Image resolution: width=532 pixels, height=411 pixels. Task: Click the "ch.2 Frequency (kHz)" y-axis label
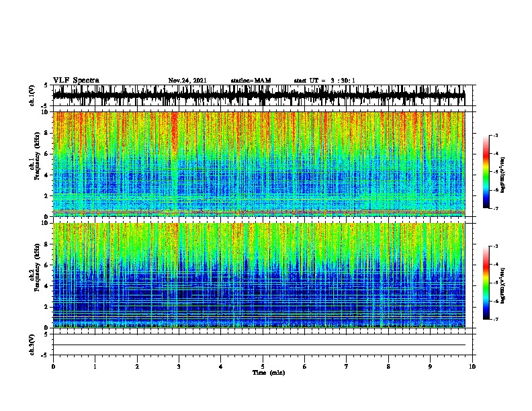35,267
